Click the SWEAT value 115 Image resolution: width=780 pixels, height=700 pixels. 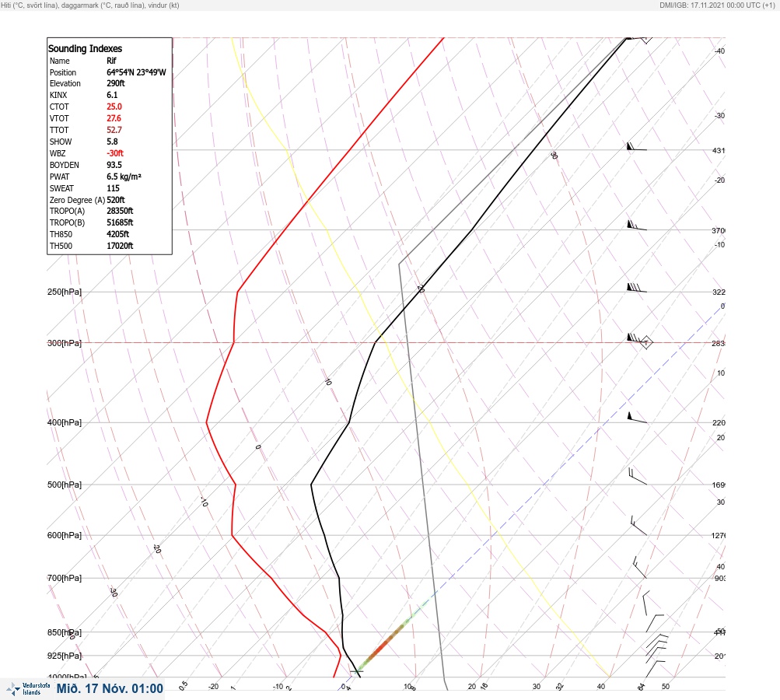[113, 188]
